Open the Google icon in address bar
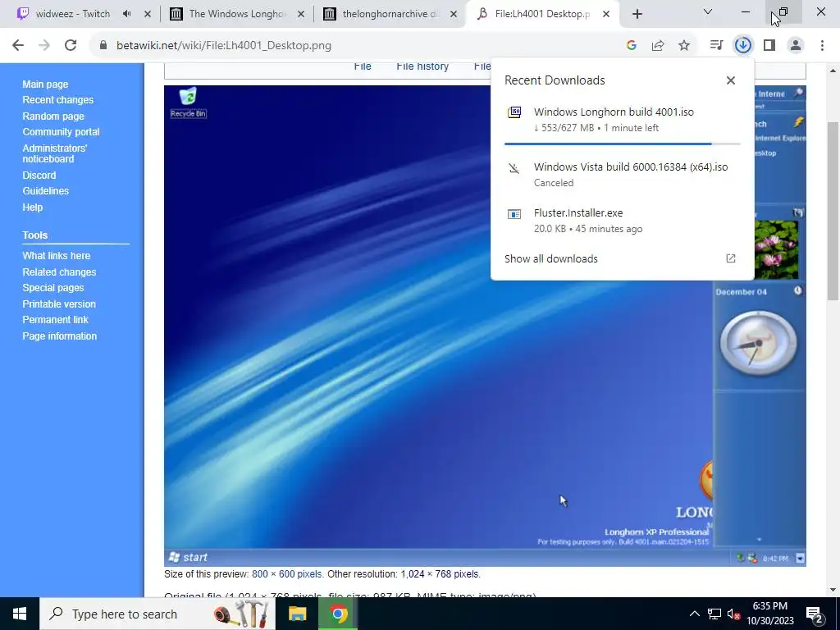840x630 pixels. point(632,46)
